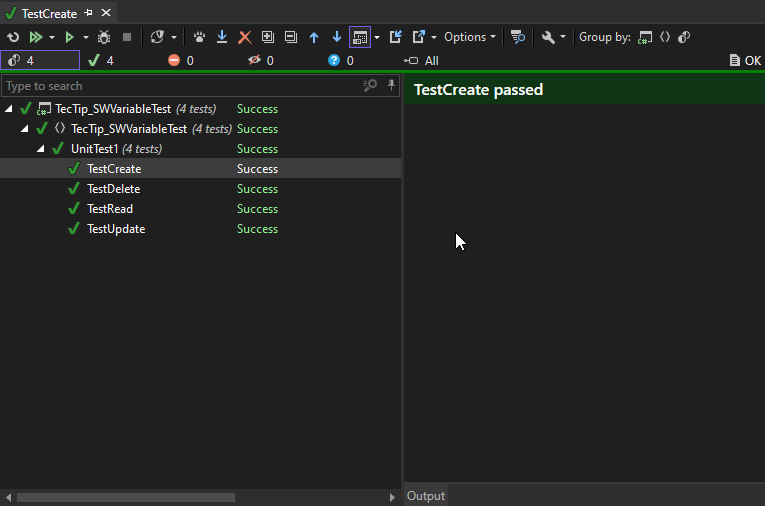Click the filter lines with circle icon
Viewport: 765px width, 506px height.
[x=518, y=37]
